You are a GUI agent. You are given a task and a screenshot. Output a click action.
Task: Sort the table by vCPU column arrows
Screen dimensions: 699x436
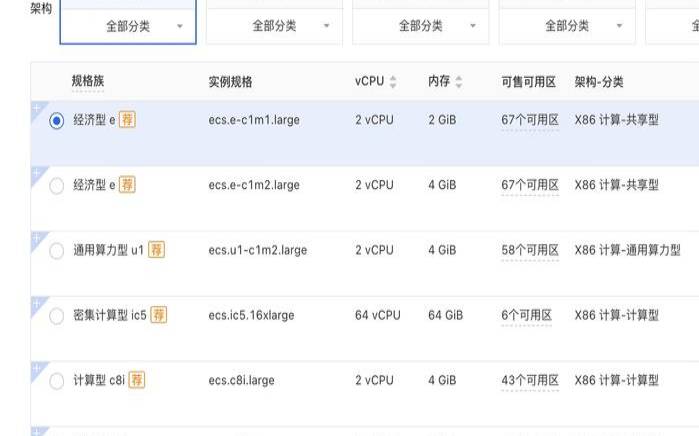click(393, 81)
